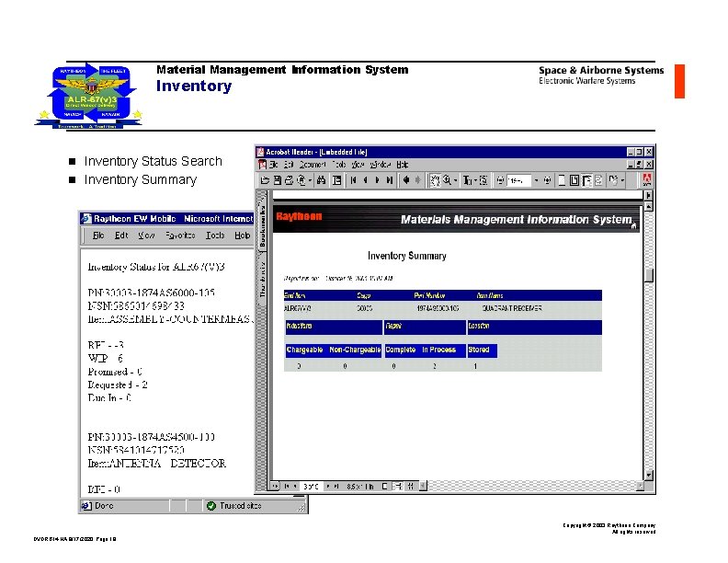Select the Text Select tool in Acrobat toolbar

tap(467, 180)
